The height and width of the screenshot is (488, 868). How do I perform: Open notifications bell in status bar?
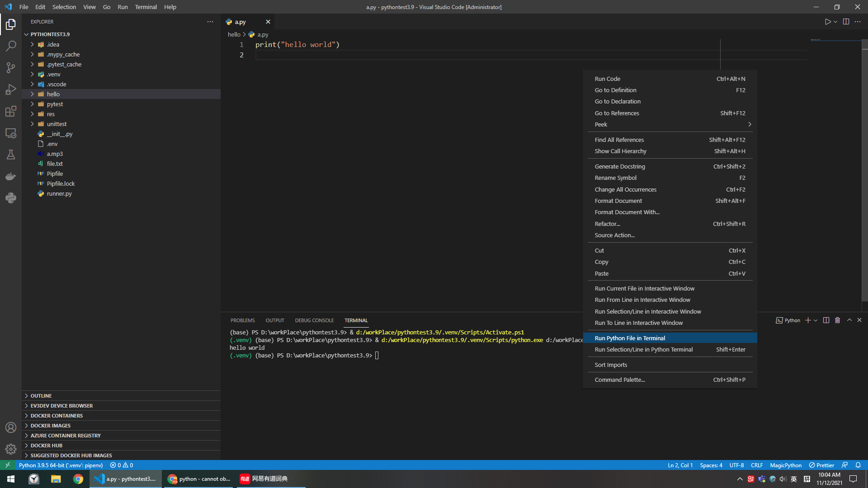[x=858, y=465]
